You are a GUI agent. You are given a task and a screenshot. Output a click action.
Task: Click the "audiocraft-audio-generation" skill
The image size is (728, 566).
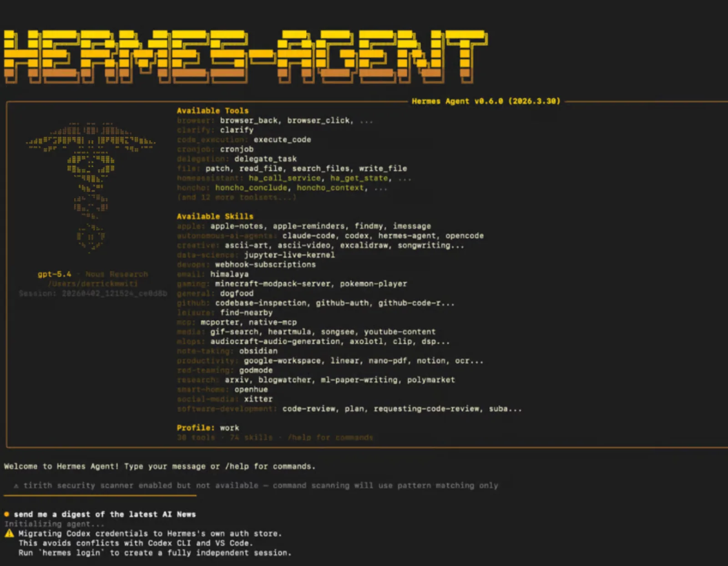point(275,341)
